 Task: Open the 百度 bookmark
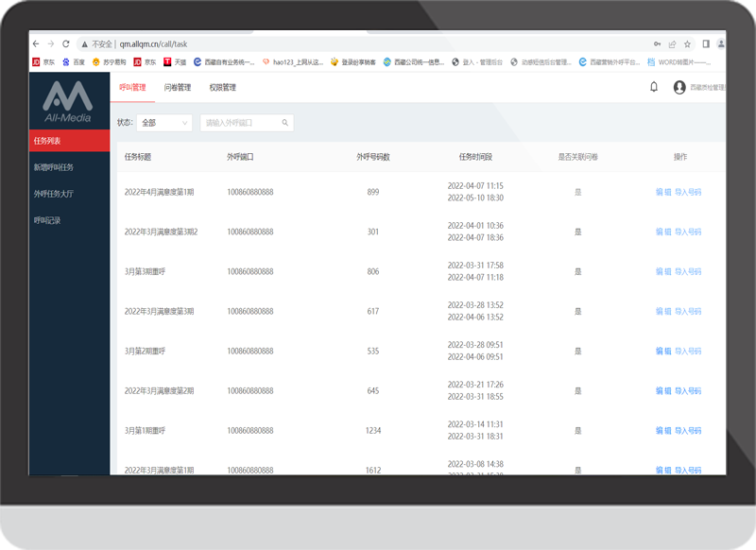click(74, 62)
